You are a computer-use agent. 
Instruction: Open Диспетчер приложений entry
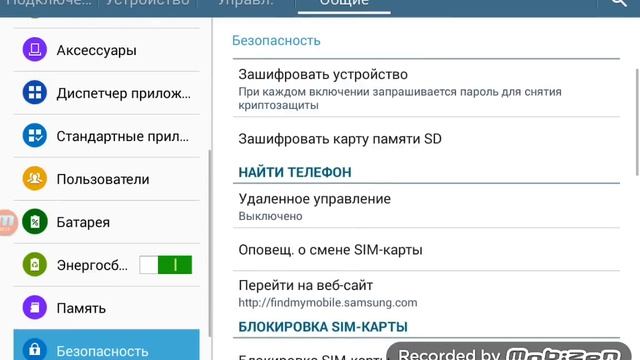[x=107, y=93]
